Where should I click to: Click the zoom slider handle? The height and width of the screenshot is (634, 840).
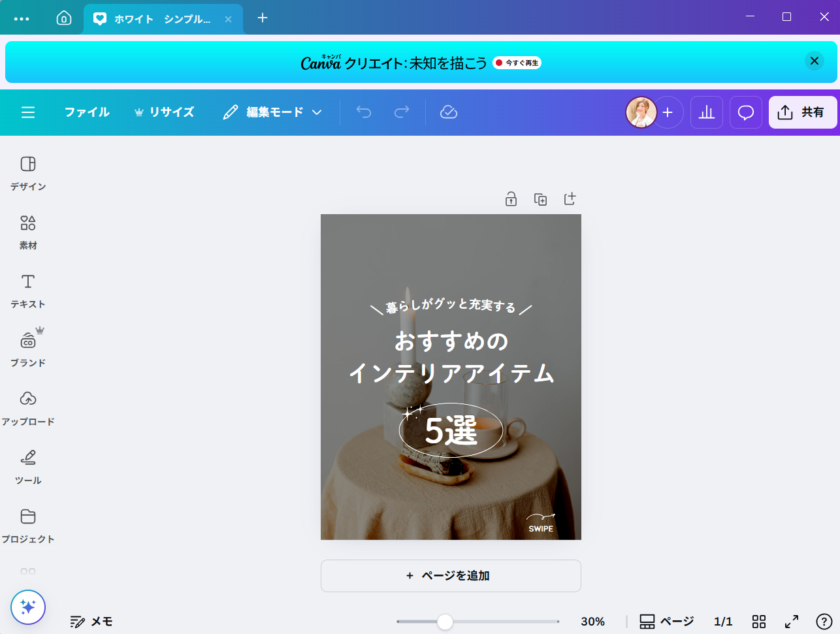coord(445,622)
